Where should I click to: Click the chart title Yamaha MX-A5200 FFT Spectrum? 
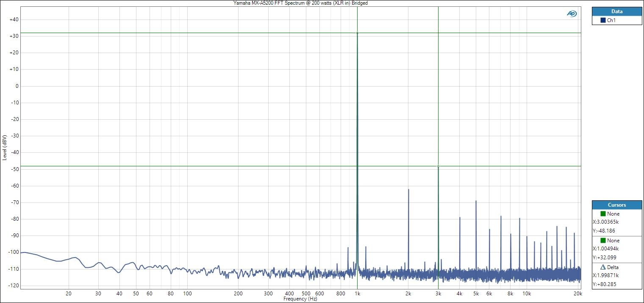[301, 3]
